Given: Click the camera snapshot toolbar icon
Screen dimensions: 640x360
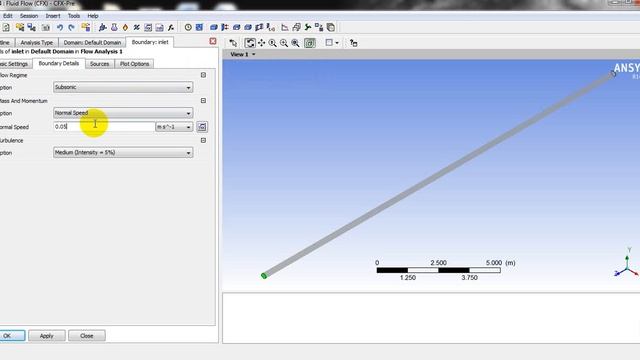Looking at the screenshot, I should click(x=46, y=27).
